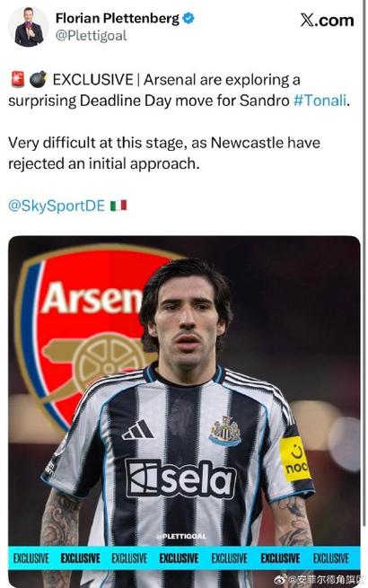Screen dimensions: 368x588
Task: Open the @Plettigoal handle
Action: coord(92,36)
